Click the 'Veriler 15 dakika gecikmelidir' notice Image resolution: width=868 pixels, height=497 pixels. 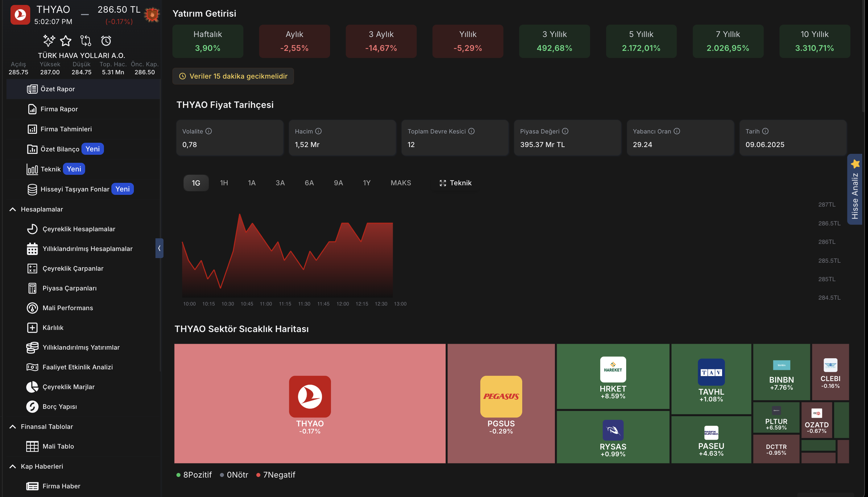click(x=233, y=76)
